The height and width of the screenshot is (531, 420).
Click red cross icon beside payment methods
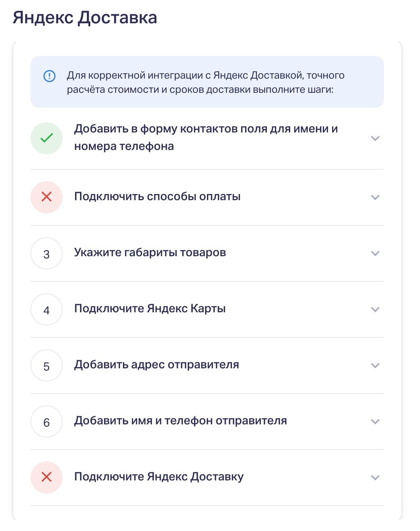47,197
